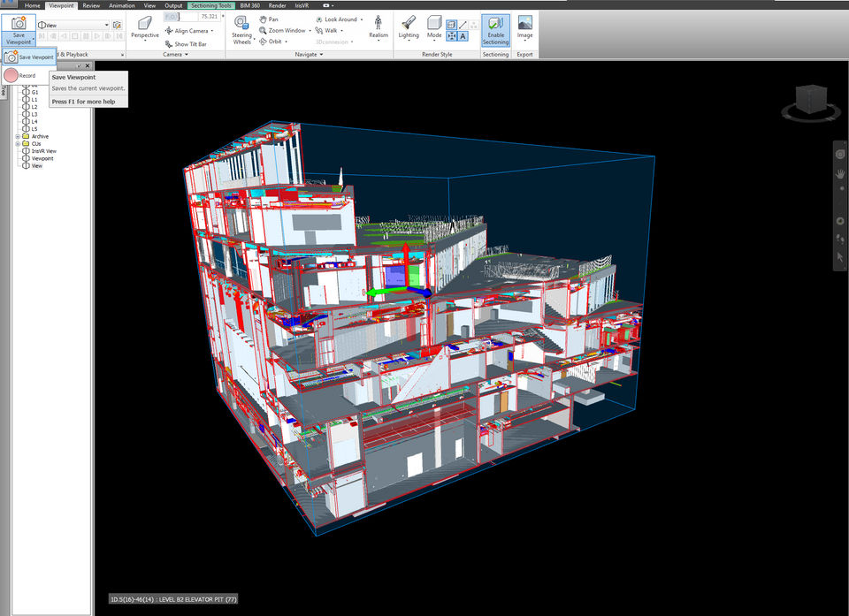Select 'Viewpoint' item in tree
Viewport: 849px width, 616px height.
click(x=38, y=158)
